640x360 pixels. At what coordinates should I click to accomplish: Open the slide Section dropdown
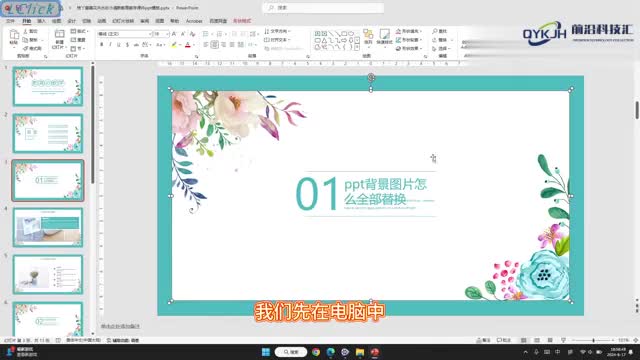[x=78, y=48]
